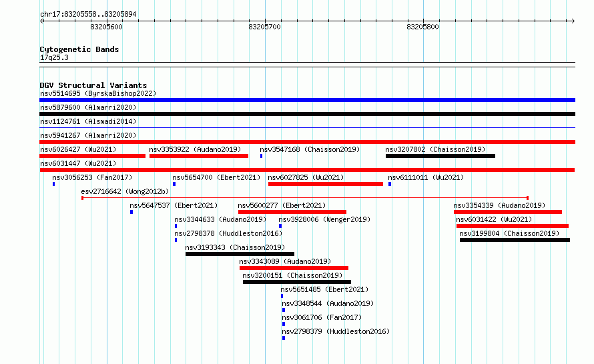Screen dimensions: 594x364
Task: Click thin red esv2716642 variant line
Action: point(305,198)
